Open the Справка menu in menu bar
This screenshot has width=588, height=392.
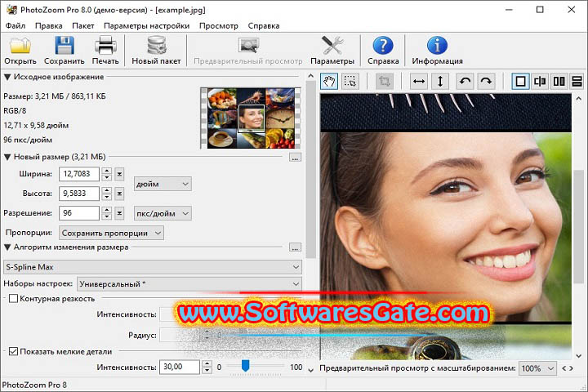[264, 26]
